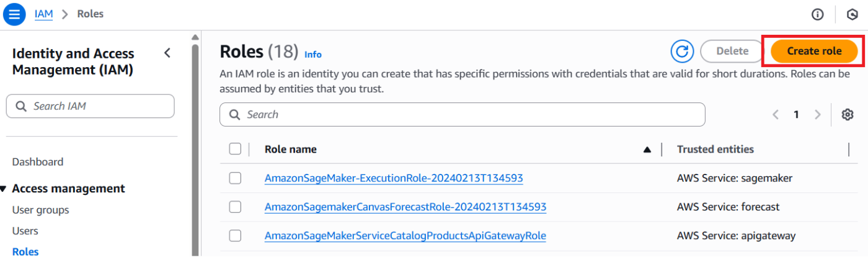Go to next page arrow
The image size is (868, 280).
[x=818, y=114]
